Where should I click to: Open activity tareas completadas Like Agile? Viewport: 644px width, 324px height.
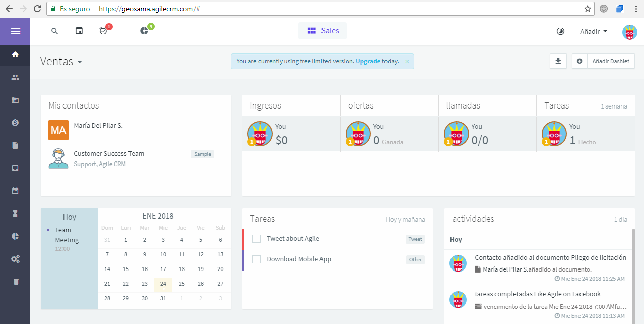[x=538, y=294]
